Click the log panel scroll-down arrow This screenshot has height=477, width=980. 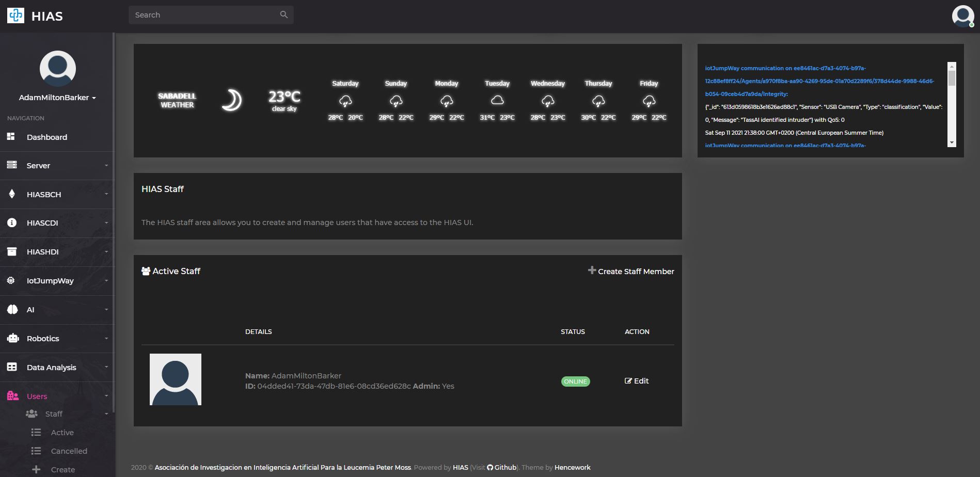tap(952, 142)
